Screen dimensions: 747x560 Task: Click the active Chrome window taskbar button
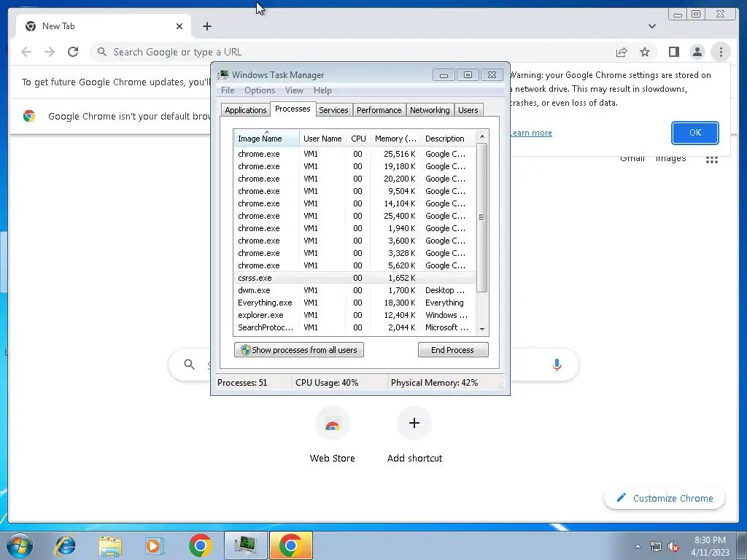(291, 545)
